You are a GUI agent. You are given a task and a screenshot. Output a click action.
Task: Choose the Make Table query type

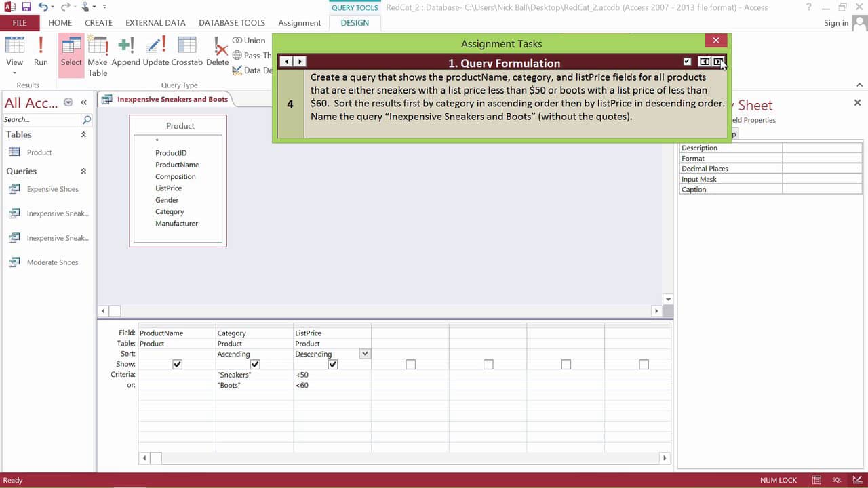pos(98,56)
